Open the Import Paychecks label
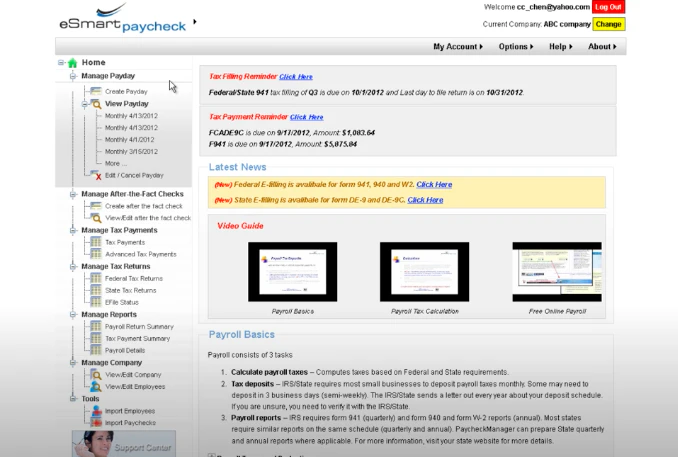This screenshot has height=457, width=678. 130,423
